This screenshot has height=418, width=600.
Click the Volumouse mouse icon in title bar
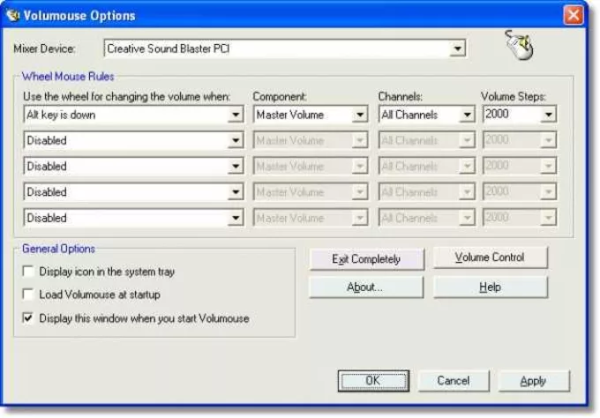pos(13,15)
